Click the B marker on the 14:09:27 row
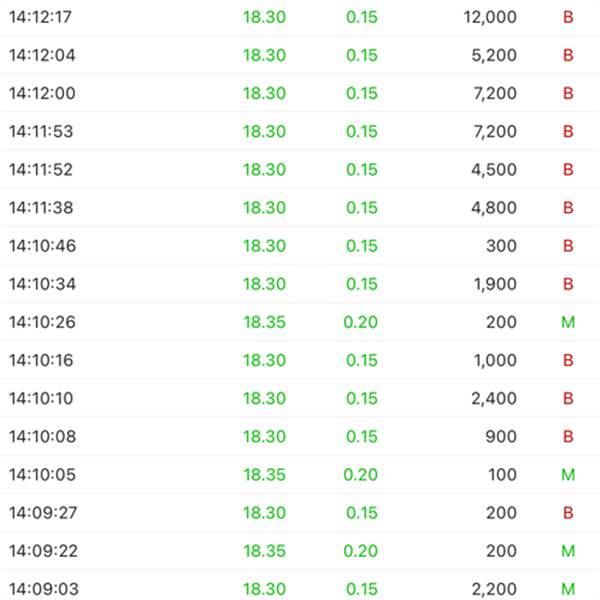The image size is (600, 600). [568, 512]
